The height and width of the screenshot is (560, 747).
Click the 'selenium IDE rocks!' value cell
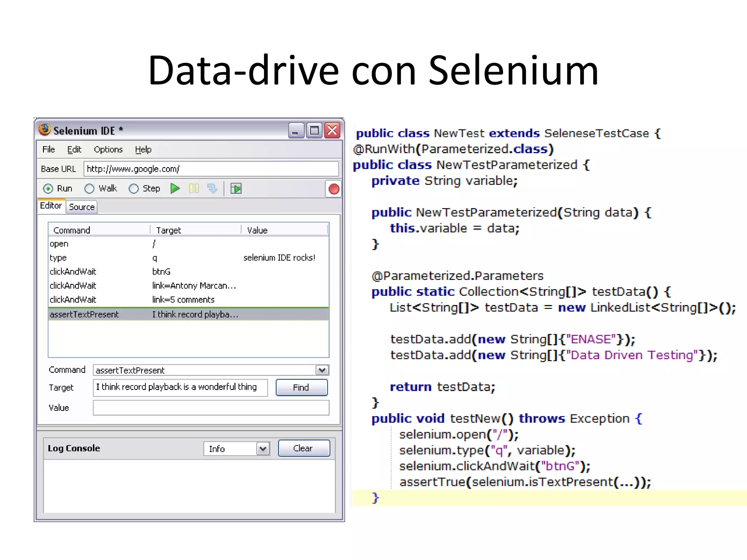click(279, 258)
